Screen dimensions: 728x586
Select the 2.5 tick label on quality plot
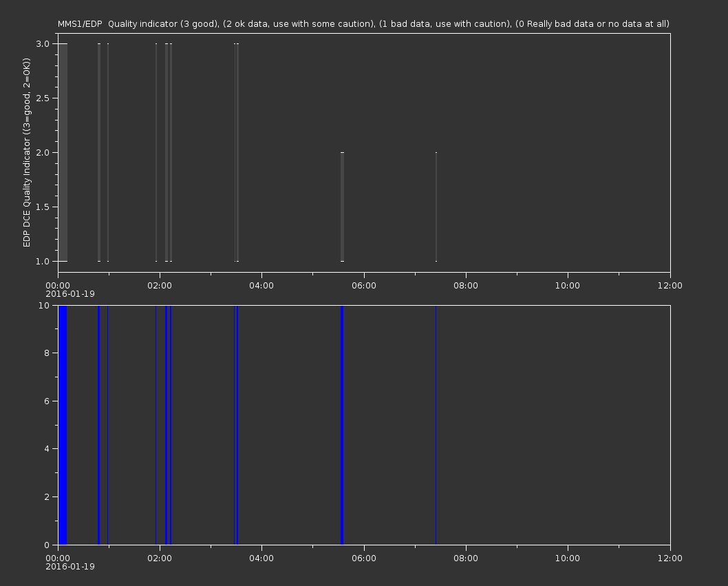43,98
